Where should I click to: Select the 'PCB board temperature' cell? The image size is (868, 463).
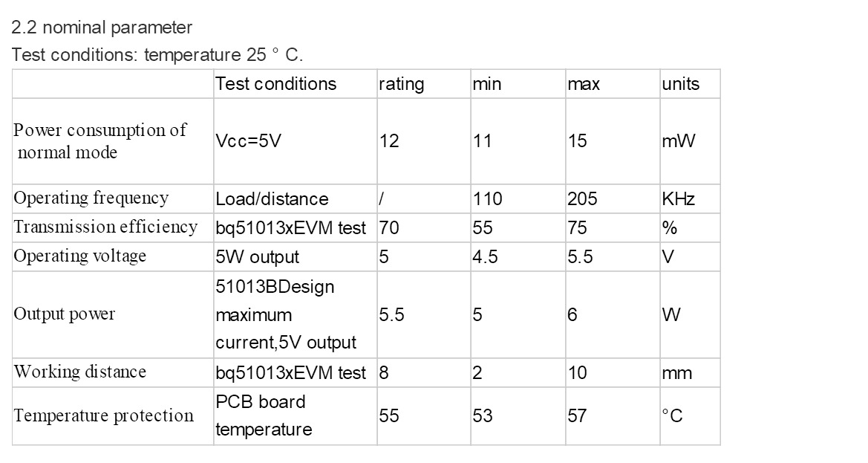(x=295, y=415)
